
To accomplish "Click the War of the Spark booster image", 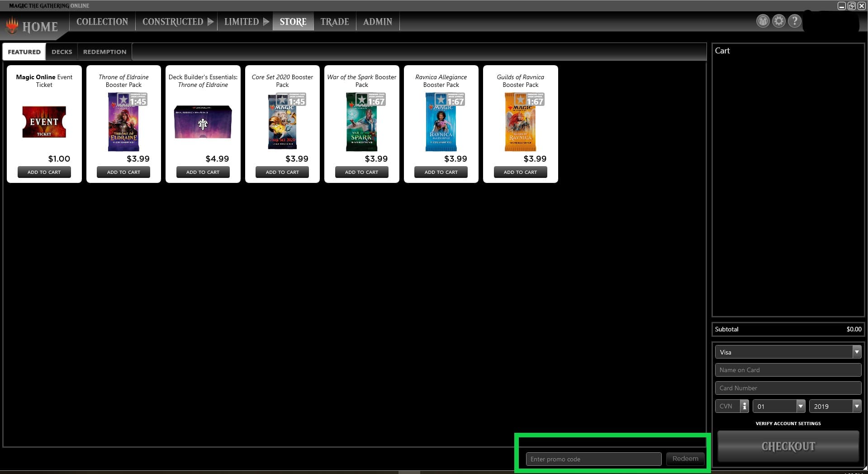I will (x=362, y=122).
